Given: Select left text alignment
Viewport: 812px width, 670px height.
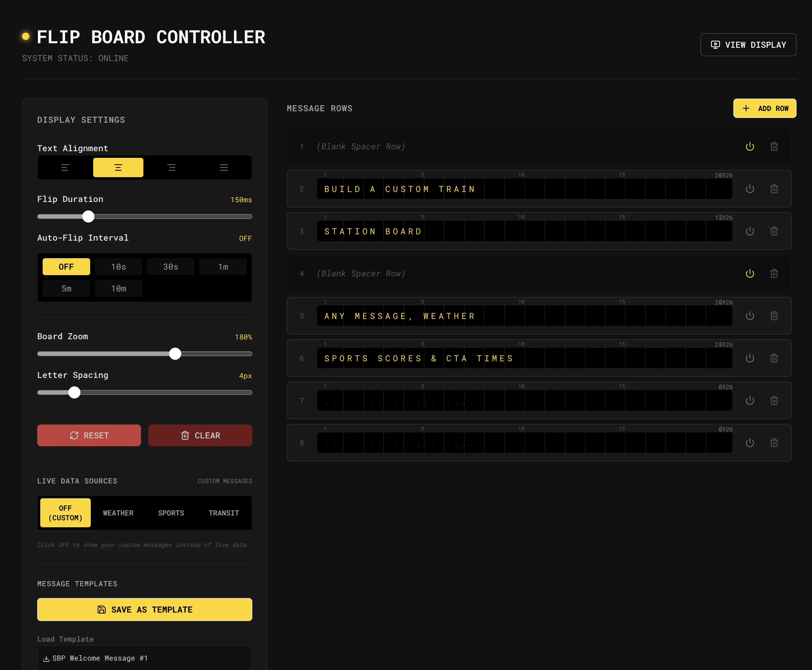Looking at the screenshot, I should click(65, 167).
